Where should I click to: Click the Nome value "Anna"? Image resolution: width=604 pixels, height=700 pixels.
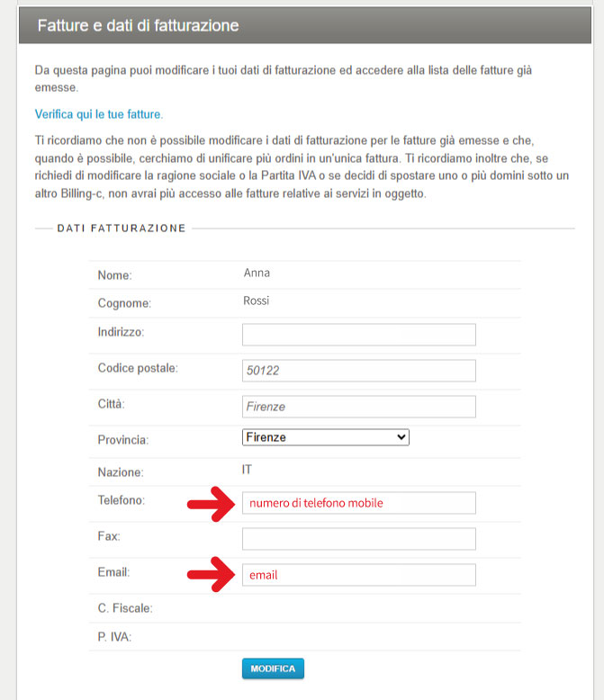[x=257, y=273]
